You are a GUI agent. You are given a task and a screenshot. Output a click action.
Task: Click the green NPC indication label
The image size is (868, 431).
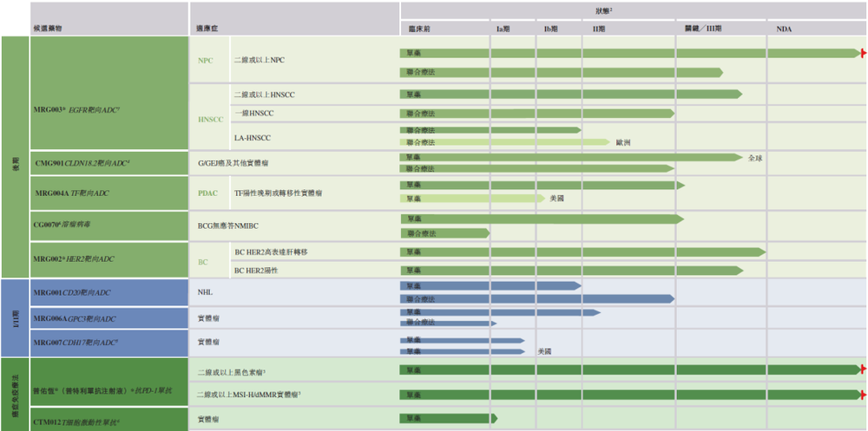[x=206, y=61]
